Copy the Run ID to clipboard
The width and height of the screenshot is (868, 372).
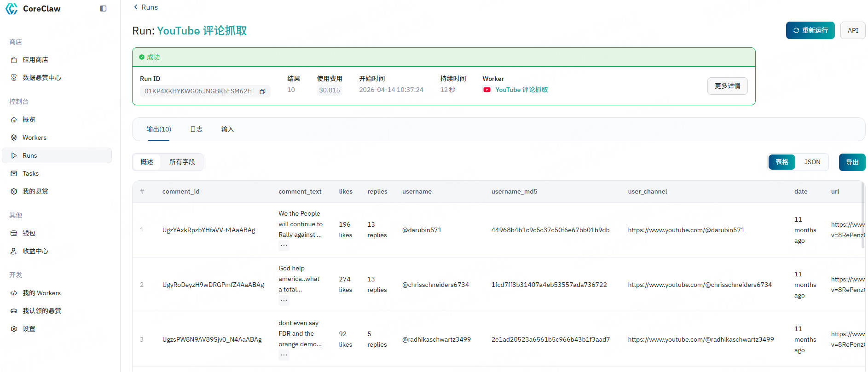(x=262, y=92)
